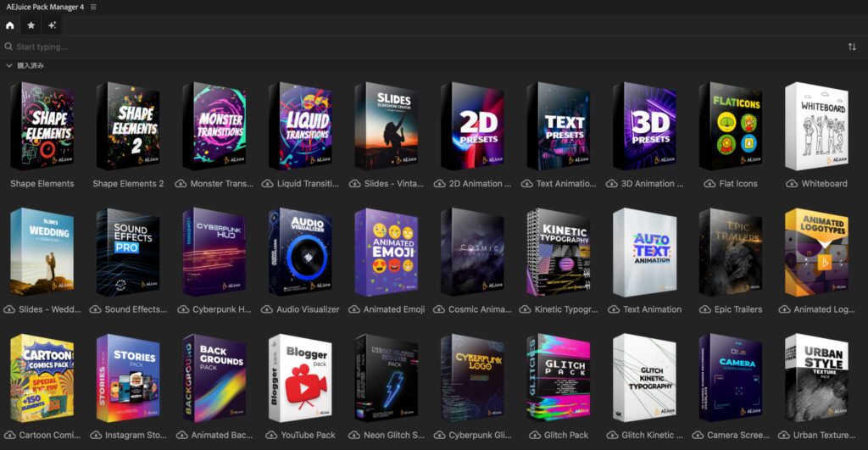Viewport: 868px width, 450px height.
Task: Download the Monster Transitions pack via cloud icon
Action: click(x=181, y=184)
